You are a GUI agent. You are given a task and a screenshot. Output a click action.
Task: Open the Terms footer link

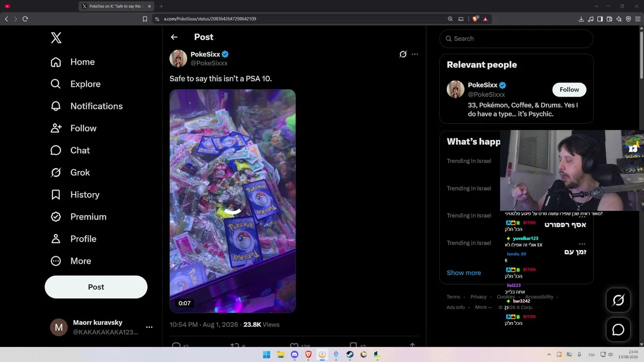tap(453, 297)
